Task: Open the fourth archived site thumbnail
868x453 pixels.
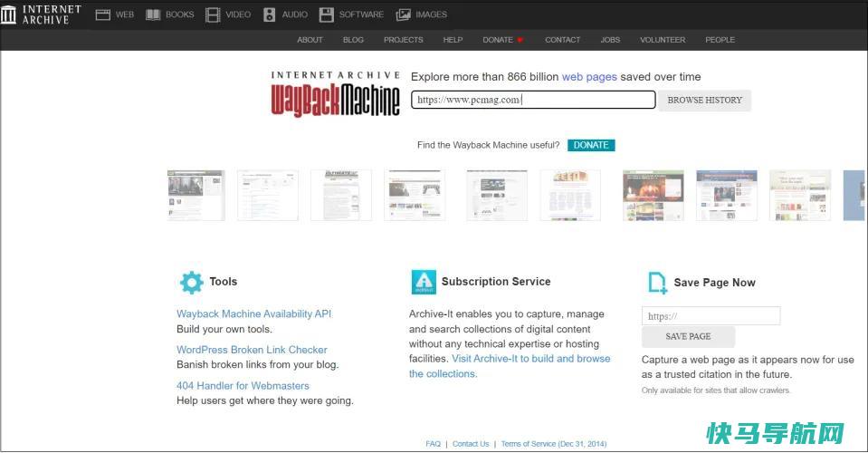Action: point(415,196)
